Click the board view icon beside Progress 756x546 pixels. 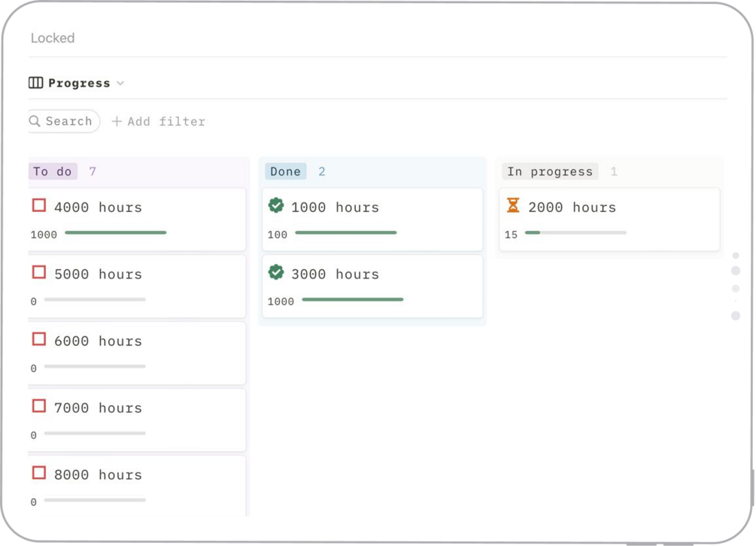(35, 83)
